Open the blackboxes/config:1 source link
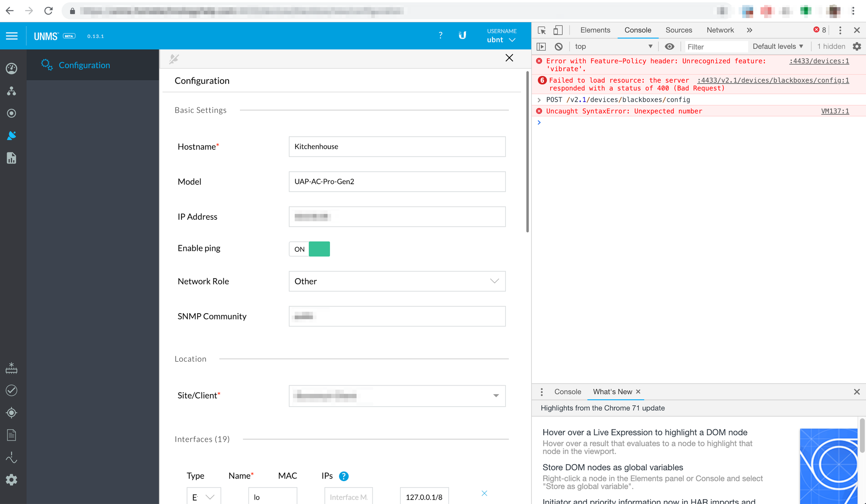Viewport: 866px width, 504px height. [773, 80]
